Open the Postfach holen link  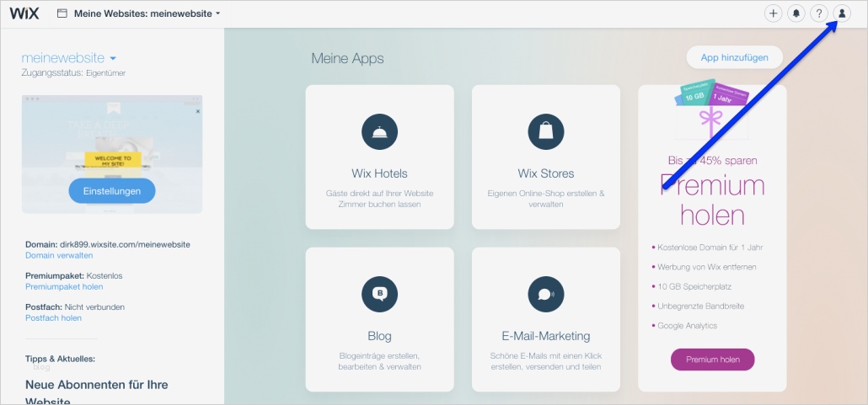[53, 318]
